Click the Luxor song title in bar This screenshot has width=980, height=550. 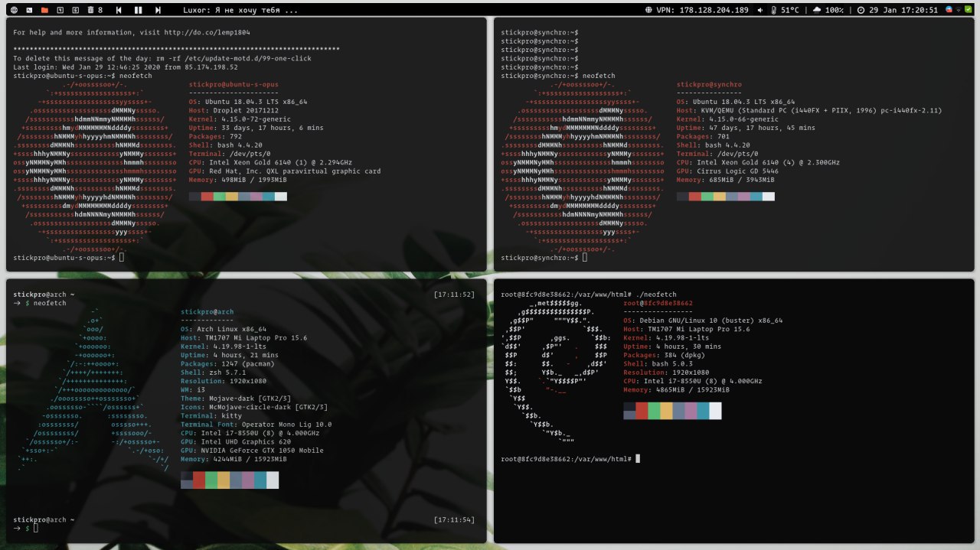pos(241,10)
